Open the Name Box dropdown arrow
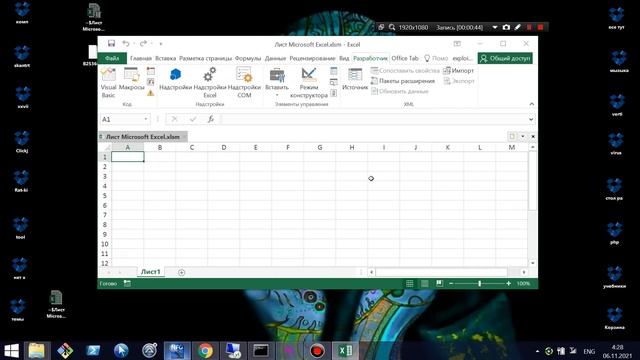This screenshot has width=640, height=360. pyautogui.click(x=146, y=119)
